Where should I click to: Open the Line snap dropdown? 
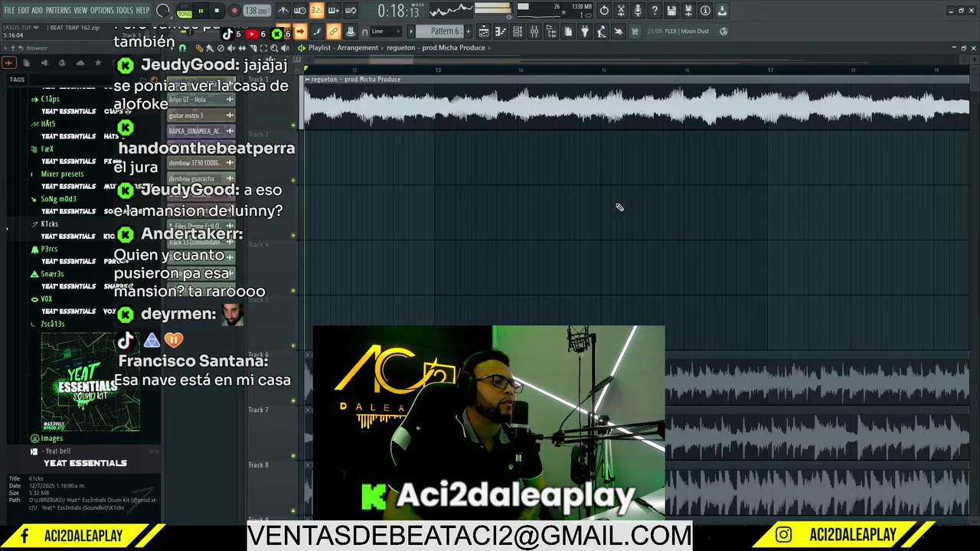pyautogui.click(x=387, y=31)
